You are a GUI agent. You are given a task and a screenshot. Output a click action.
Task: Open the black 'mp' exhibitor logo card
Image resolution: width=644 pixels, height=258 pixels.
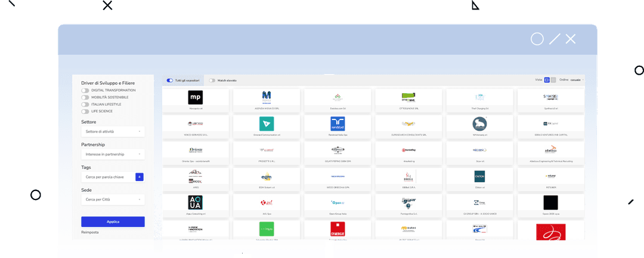click(x=196, y=97)
